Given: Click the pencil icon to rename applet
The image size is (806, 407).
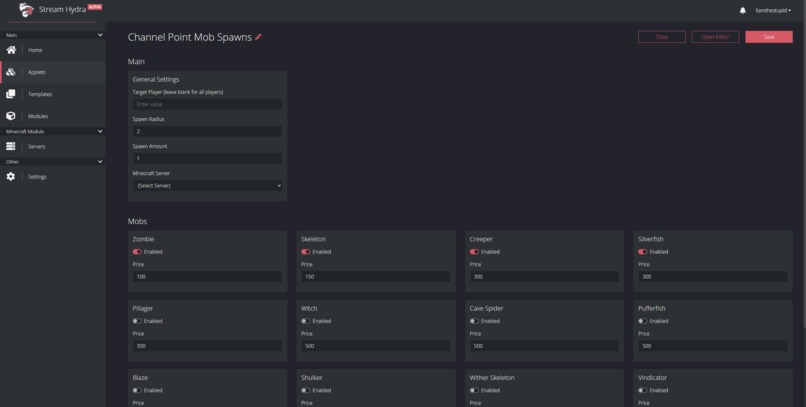Looking at the screenshot, I should [258, 37].
